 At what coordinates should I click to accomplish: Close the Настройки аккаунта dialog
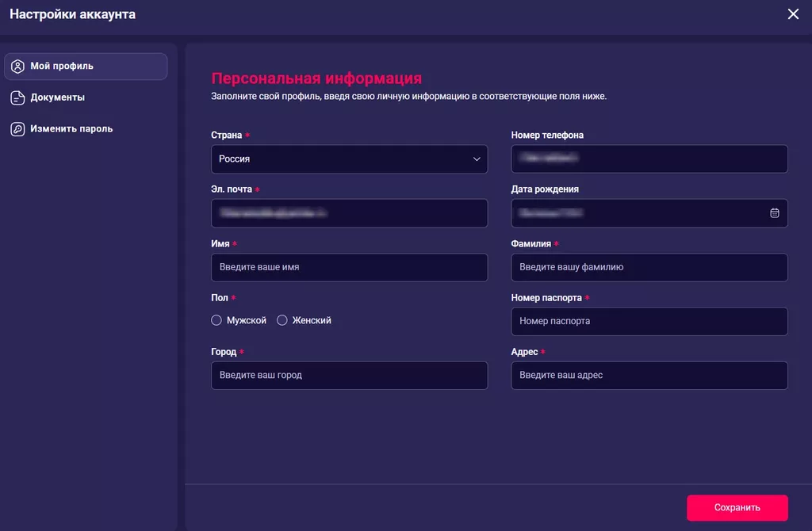click(793, 14)
